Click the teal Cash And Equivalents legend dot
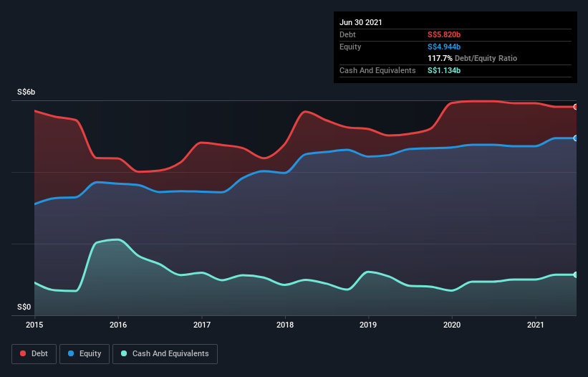The height and width of the screenshot is (377, 588). [124, 353]
